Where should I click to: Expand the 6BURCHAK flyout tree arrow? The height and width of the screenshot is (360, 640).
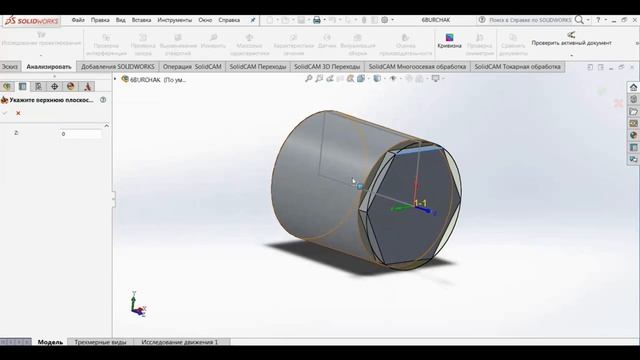click(x=115, y=79)
